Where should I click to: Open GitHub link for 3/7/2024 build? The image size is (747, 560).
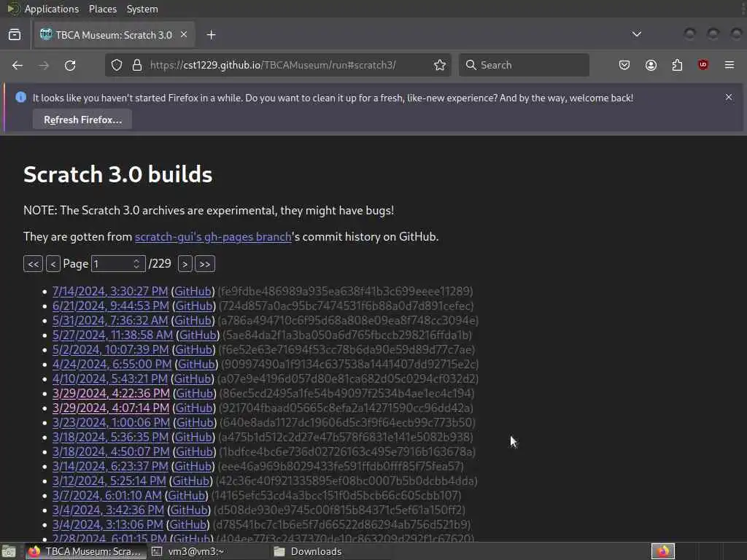pos(186,495)
